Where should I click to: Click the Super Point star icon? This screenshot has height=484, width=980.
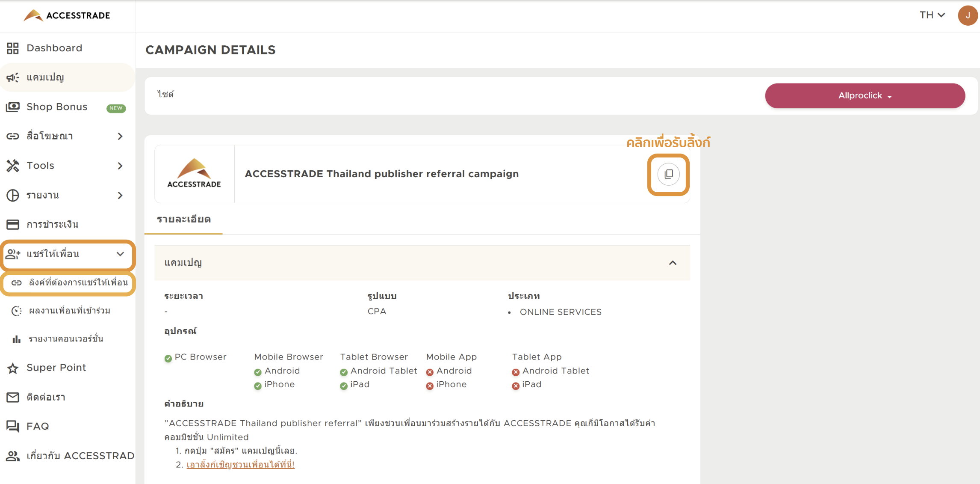coord(13,368)
